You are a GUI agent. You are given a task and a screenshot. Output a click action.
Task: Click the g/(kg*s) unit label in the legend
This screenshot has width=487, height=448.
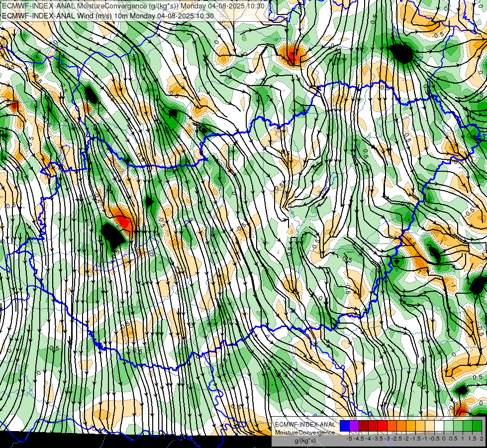305,441
